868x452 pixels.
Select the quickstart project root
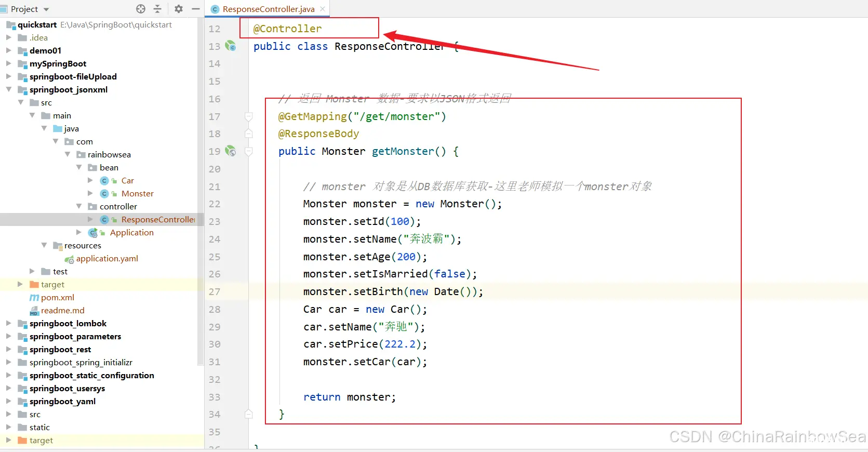pyautogui.click(x=37, y=24)
